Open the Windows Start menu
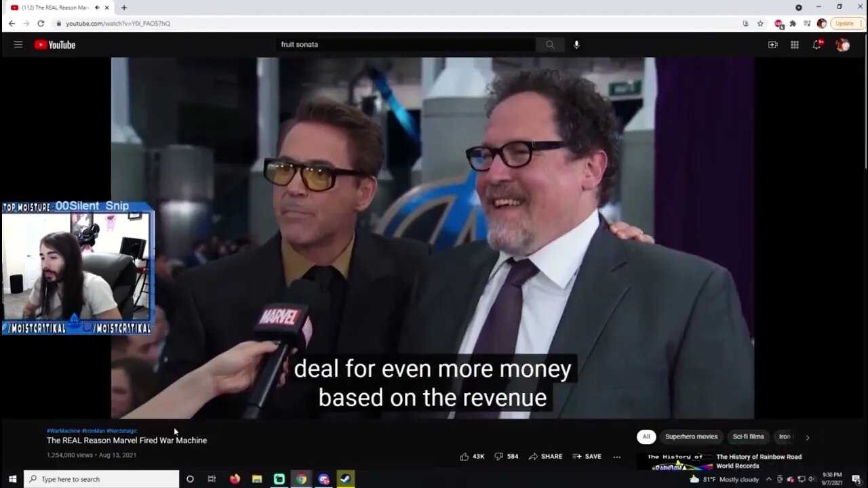This screenshot has height=488, width=868. [12, 479]
